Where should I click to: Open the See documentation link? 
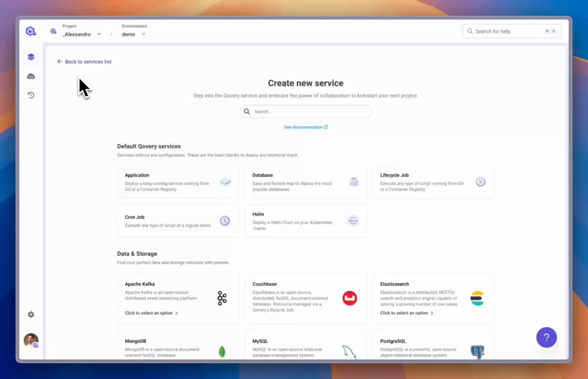(306, 127)
